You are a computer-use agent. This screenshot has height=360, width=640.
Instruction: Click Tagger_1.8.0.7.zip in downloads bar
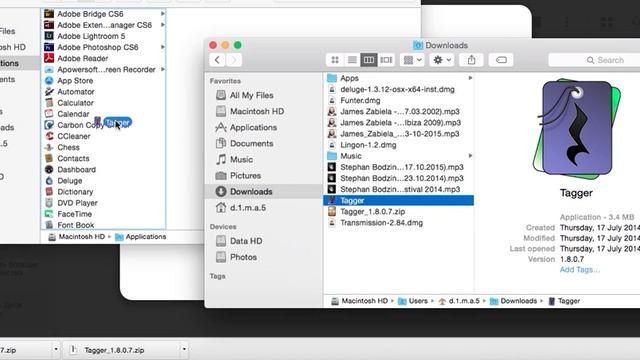click(x=114, y=350)
